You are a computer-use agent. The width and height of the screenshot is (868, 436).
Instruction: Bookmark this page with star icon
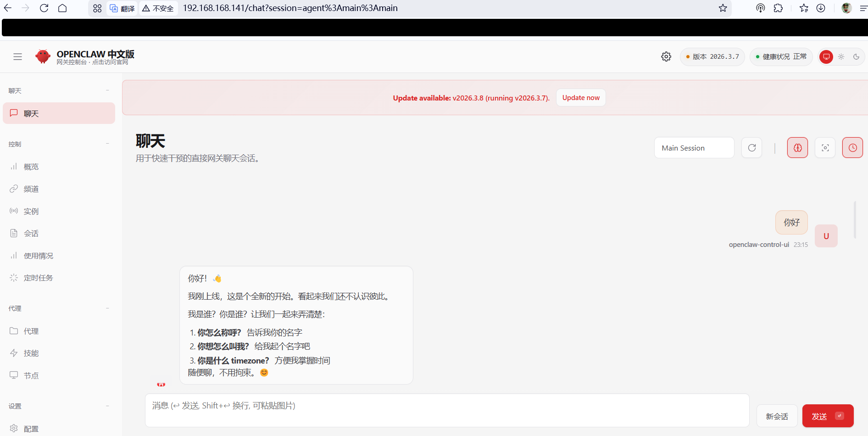(x=723, y=8)
